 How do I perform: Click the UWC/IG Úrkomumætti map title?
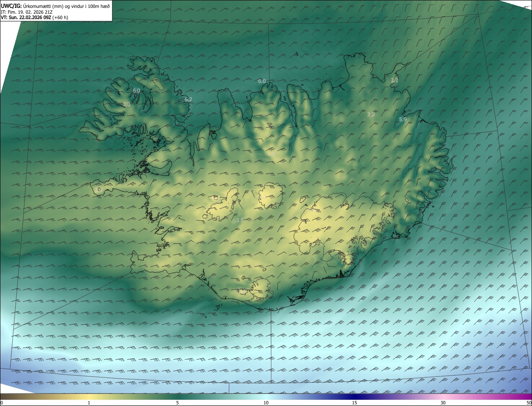pyautogui.click(x=55, y=5)
